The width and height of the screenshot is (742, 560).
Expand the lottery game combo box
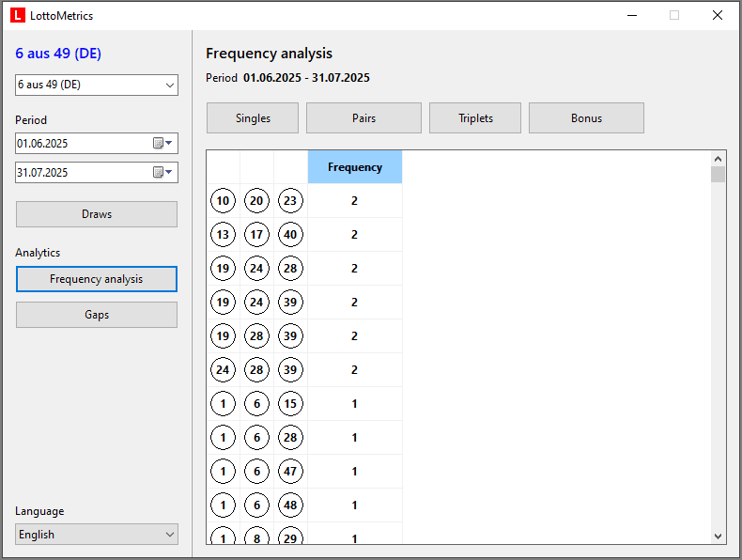[x=97, y=86]
